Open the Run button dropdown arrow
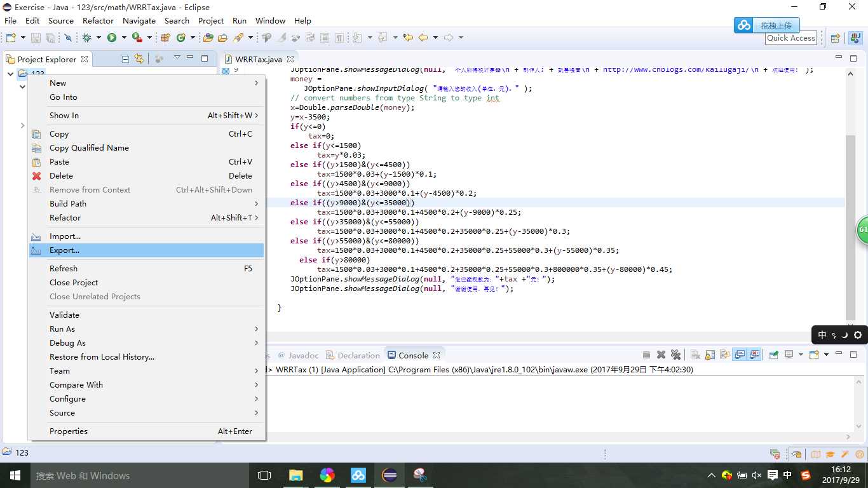 click(x=123, y=37)
